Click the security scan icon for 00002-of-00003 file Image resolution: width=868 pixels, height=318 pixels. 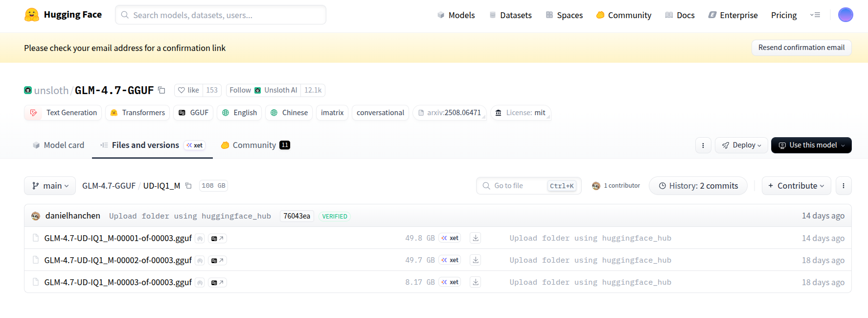click(x=200, y=261)
